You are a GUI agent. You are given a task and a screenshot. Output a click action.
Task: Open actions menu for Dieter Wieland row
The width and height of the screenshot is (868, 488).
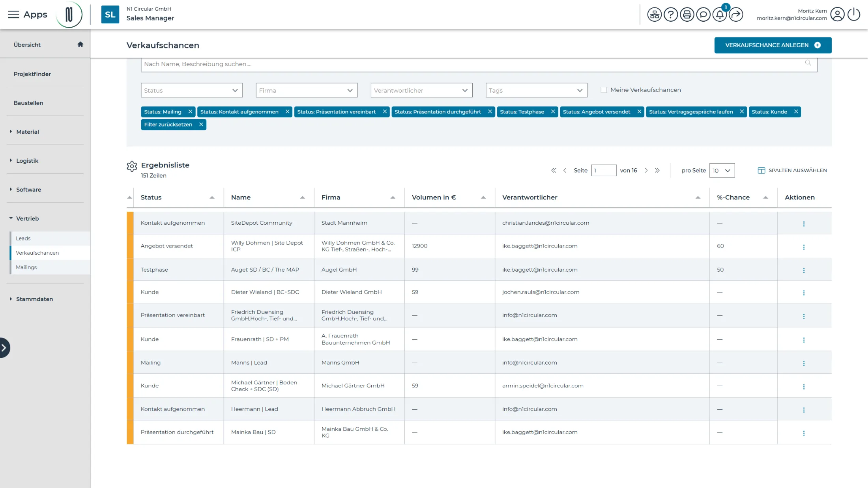point(804,292)
